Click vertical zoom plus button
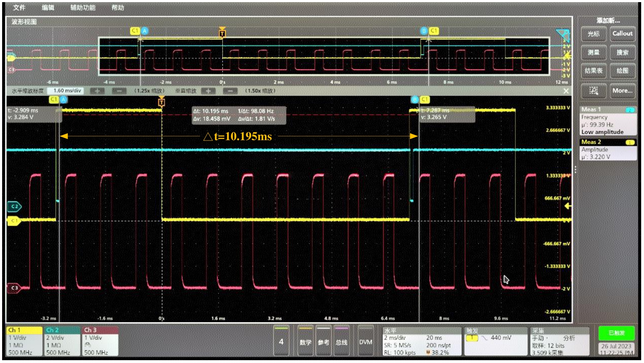This screenshot has height=363, width=644. point(208,91)
